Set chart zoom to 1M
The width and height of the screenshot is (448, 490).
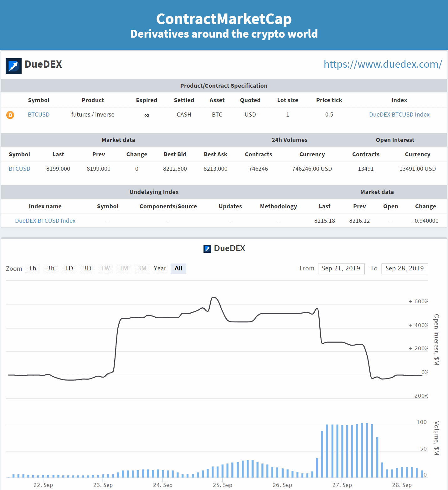pyautogui.click(x=124, y=268)
